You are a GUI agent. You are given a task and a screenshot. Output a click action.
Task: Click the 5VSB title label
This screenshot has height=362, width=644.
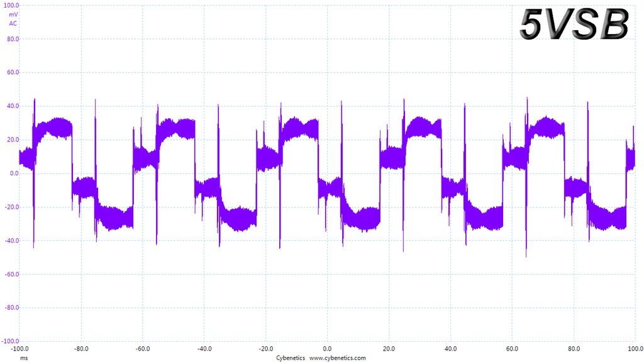pos(574,25)
